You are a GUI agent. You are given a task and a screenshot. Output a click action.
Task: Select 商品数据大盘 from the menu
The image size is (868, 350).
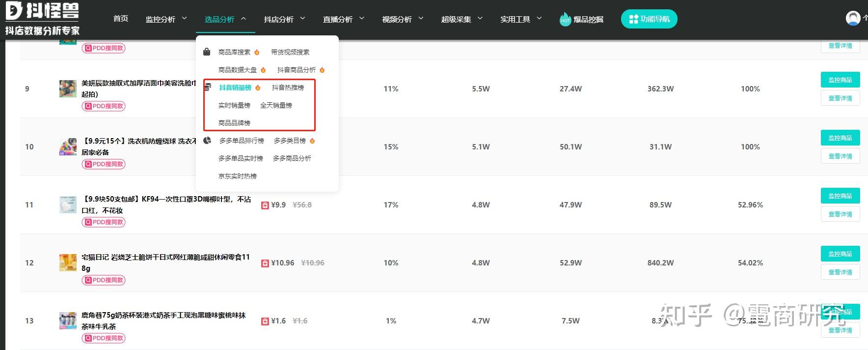pos(238,70)
